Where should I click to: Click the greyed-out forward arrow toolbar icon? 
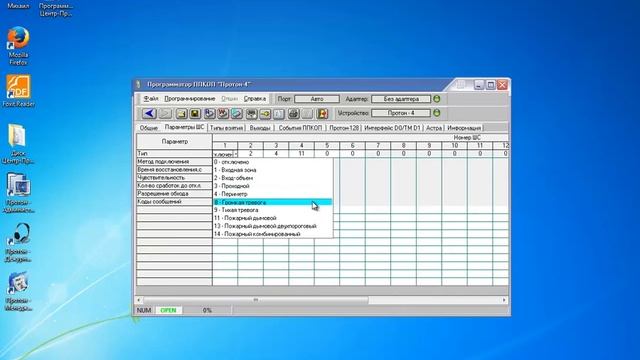point(165,113)
